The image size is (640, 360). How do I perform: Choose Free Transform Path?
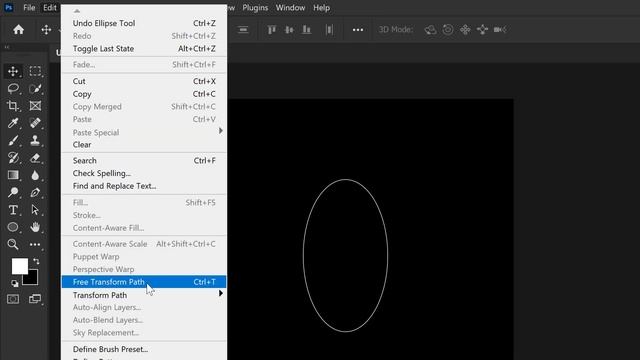pyautogui.click(x=144, y=282)
